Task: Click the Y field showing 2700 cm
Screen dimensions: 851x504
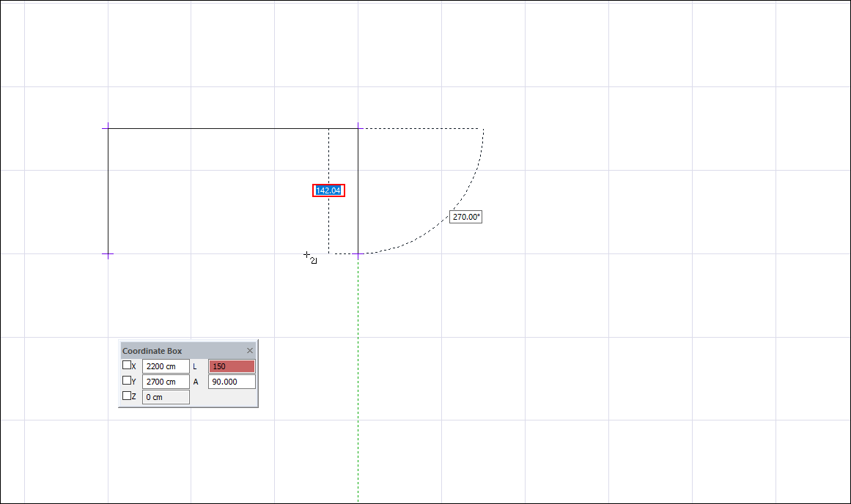Action: (x=165, y=382)
